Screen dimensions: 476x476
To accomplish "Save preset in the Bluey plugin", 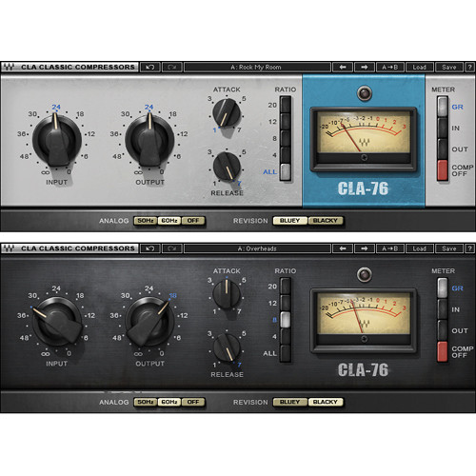I will (x=448, y=68).
